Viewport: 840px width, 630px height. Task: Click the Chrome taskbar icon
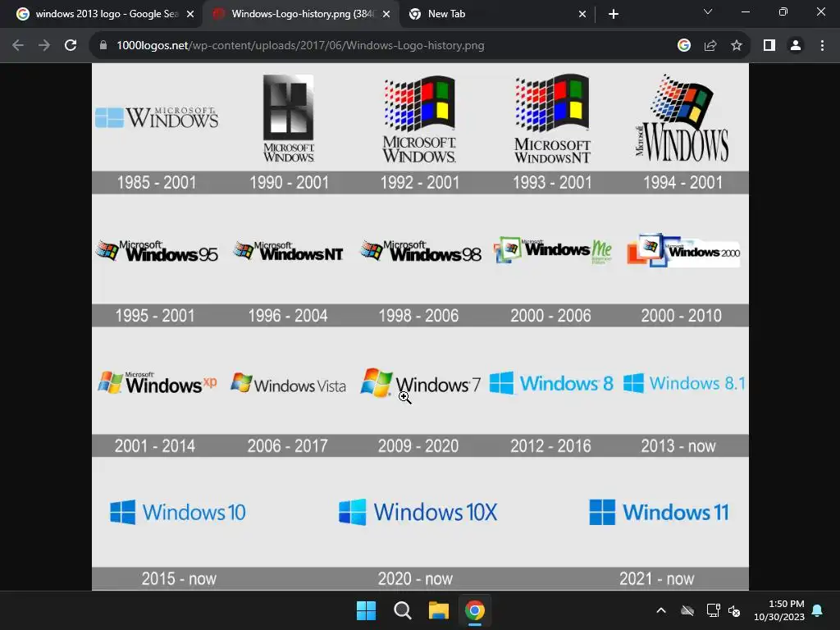[475, 610]
